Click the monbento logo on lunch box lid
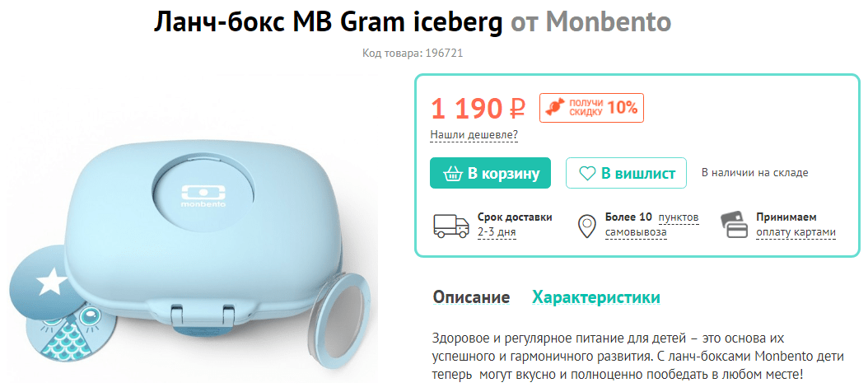 [203, 197]
